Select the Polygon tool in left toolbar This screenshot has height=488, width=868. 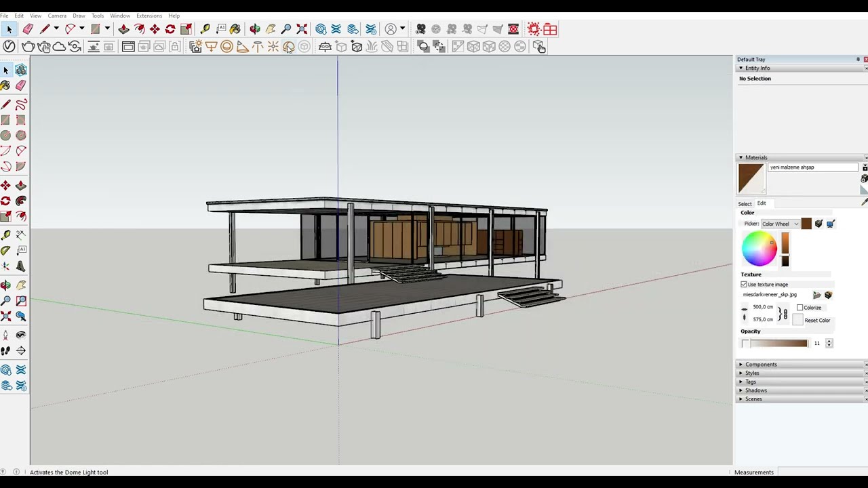tap(21, 136)
